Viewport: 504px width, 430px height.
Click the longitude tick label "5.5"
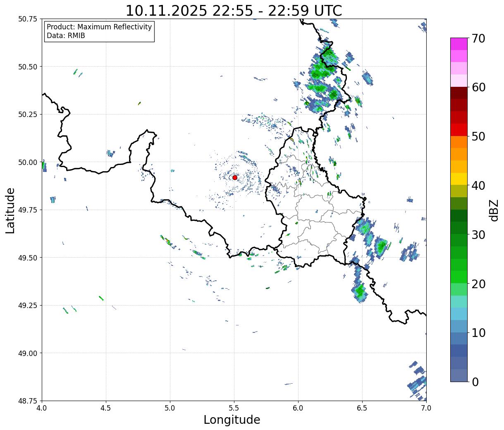[234, 408]
